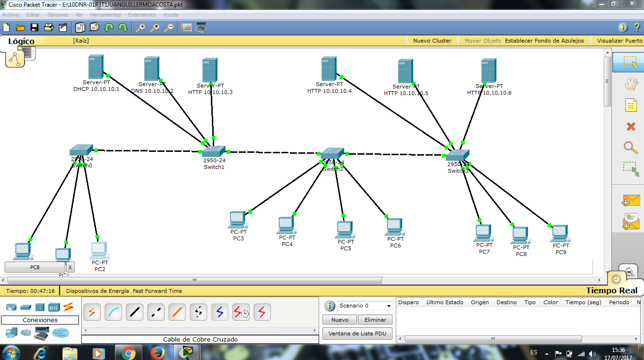644x360 pixels.
Task: Select the automatic connection lightning tool
Action: (x=92, y=312)
